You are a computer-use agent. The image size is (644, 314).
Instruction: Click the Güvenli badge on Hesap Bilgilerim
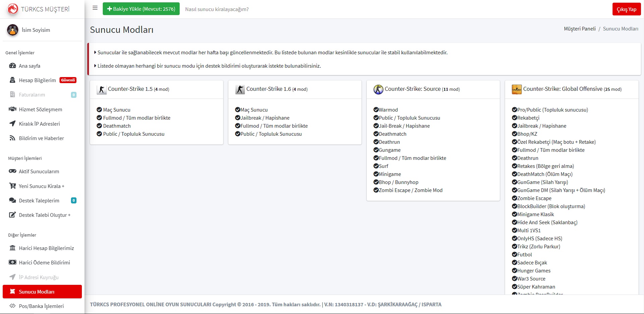pyautogui.click(x=68, y=80)
